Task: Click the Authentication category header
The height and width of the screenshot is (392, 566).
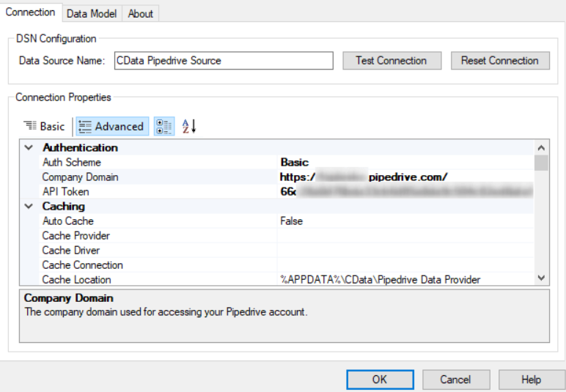Action: (80, 147)
